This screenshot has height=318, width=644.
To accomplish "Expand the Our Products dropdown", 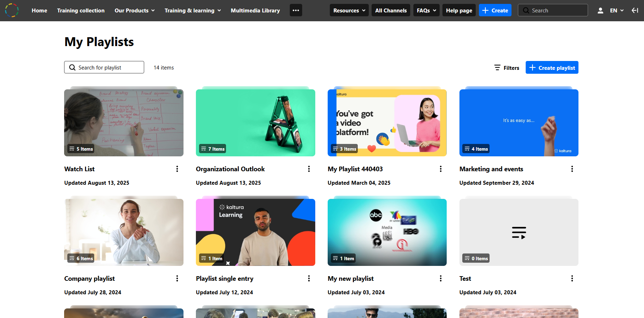I will pos(135,11).
